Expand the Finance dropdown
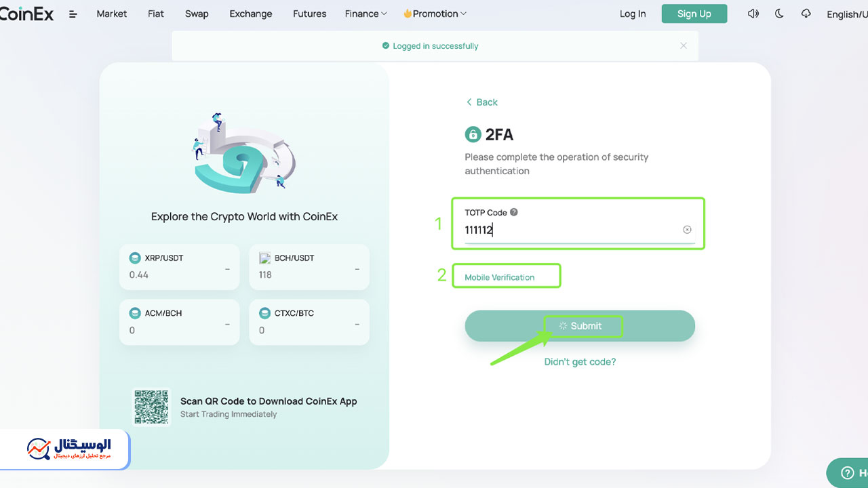 (366, 14)
